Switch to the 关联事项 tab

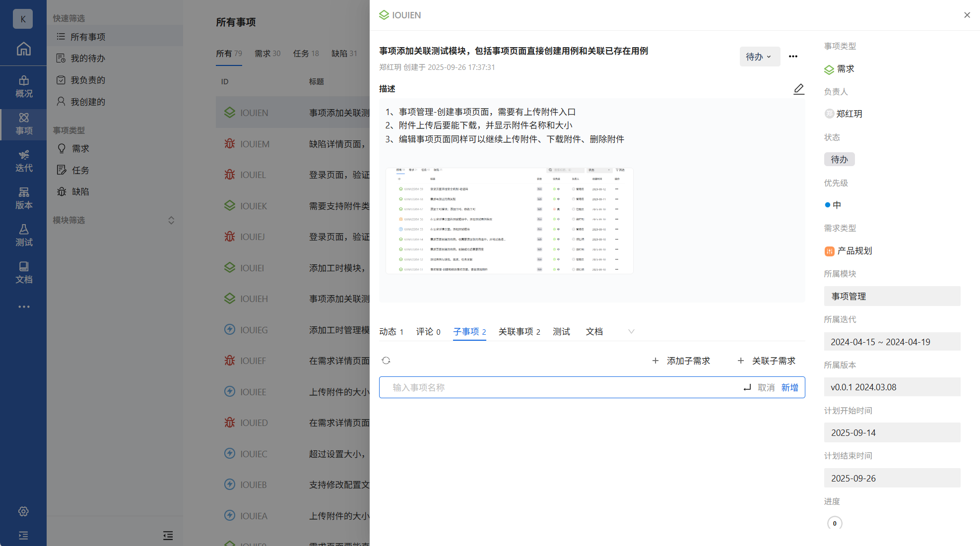point(519,331)
